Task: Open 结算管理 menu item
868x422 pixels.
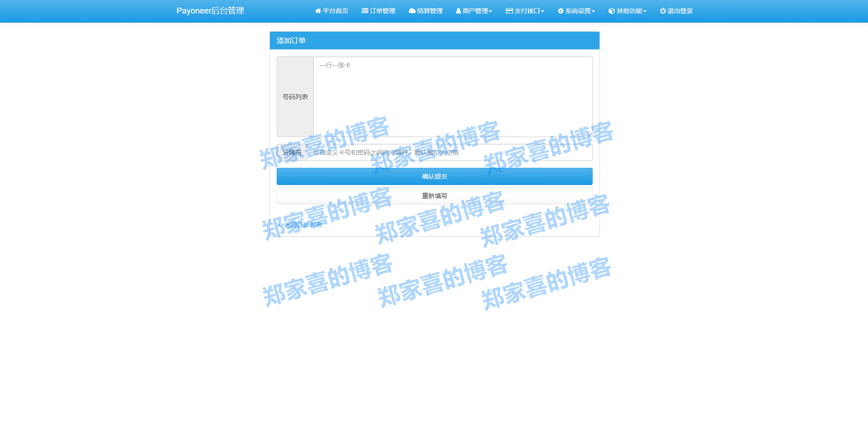Action: click(426, 11)
